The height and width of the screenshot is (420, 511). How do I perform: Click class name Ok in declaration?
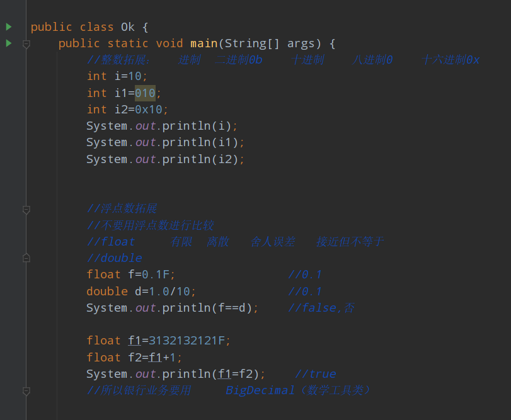[x=128, y=27]
